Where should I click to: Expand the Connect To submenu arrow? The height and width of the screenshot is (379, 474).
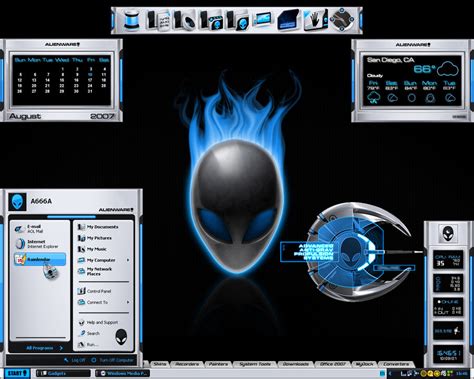click(128, 302)
